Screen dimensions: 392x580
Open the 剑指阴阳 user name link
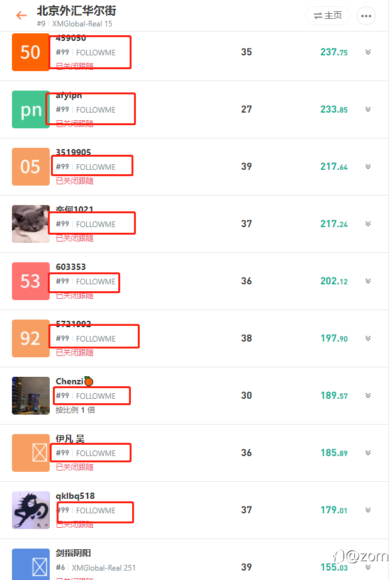coord(73,553)
